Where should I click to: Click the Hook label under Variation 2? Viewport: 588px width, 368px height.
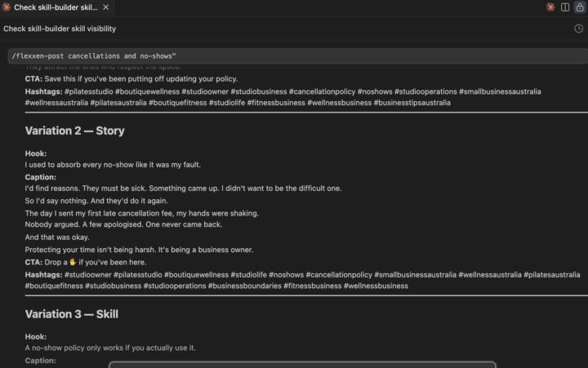coord(36,153)
